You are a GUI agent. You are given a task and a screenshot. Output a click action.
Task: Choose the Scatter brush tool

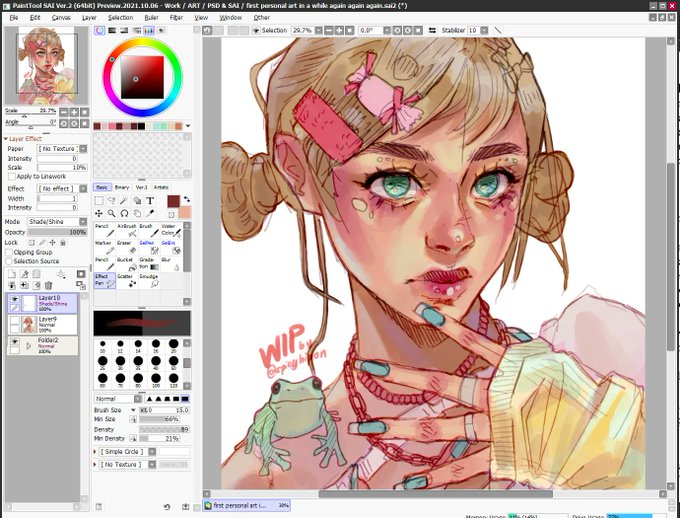tap(126, 281)
